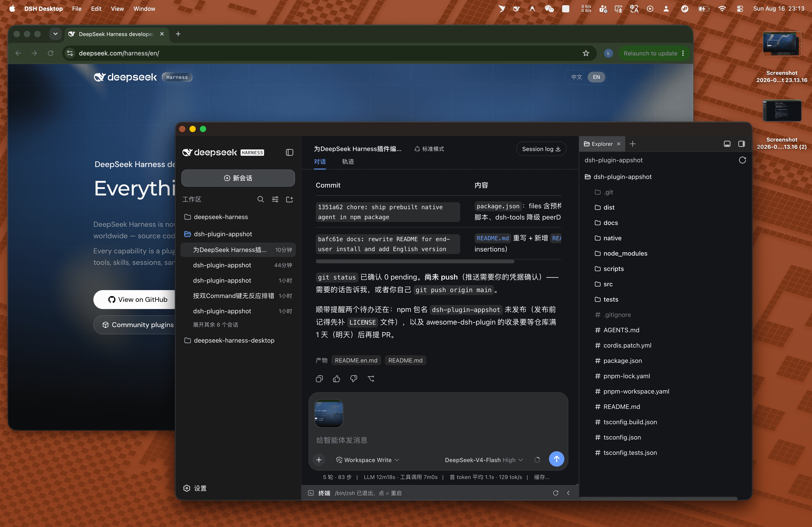Toggle the bottom panel layout icon
This screenshot has height=527, width=812.
click(x=727, y=144)
